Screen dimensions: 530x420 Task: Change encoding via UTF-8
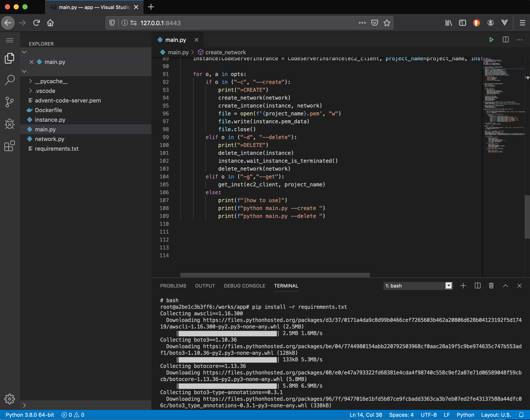[428, 415]
